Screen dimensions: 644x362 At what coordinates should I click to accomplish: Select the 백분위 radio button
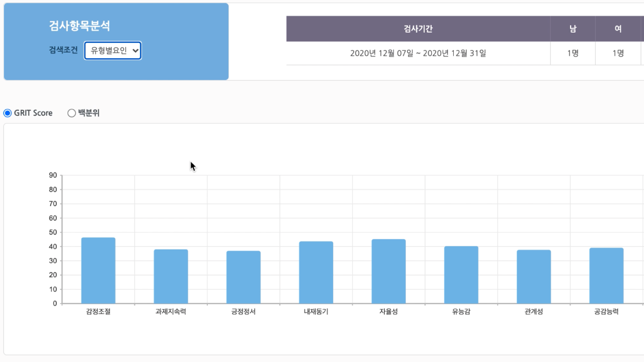click(71, 113)
